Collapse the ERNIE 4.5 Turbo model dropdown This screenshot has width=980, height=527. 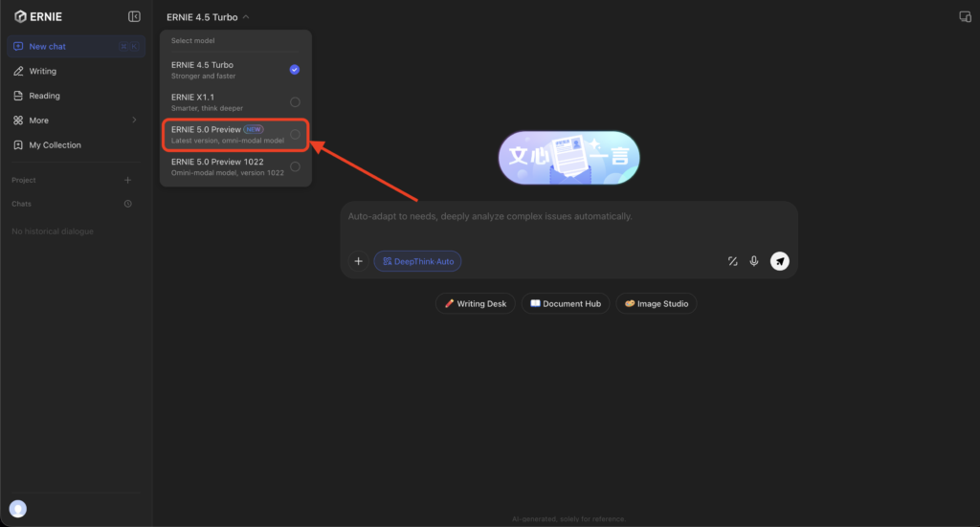pyautogui.click(x=208, y=17)
